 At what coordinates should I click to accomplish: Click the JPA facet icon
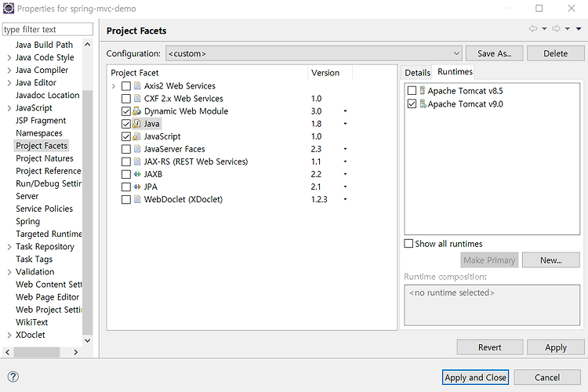[137, 187]
